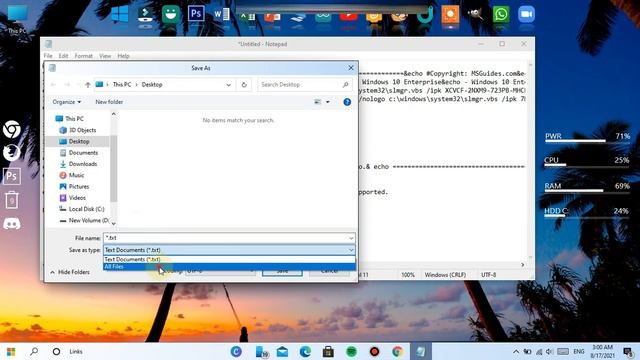Open the Organize menu
This screenshot has width=640, height=360.
pos(67,102)
